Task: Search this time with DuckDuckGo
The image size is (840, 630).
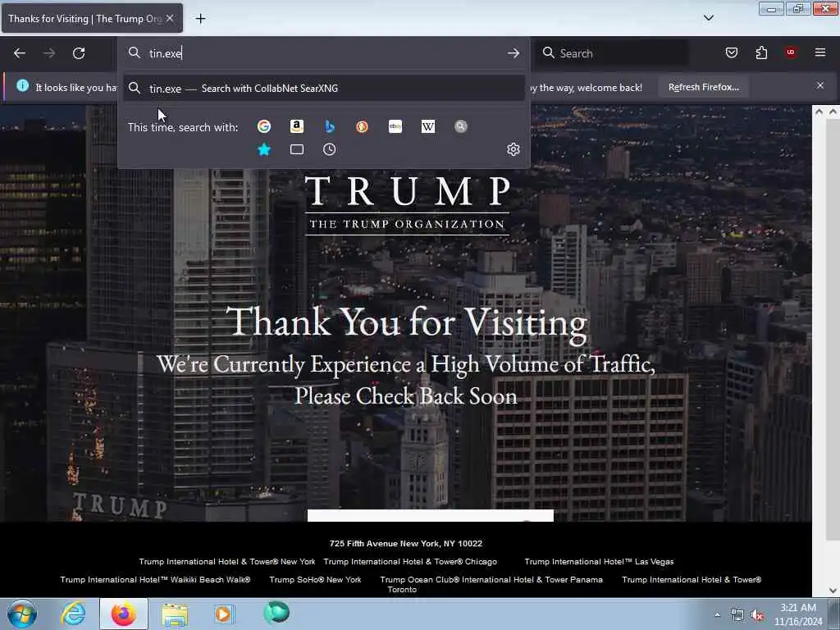Action: (x=362, y=126)
